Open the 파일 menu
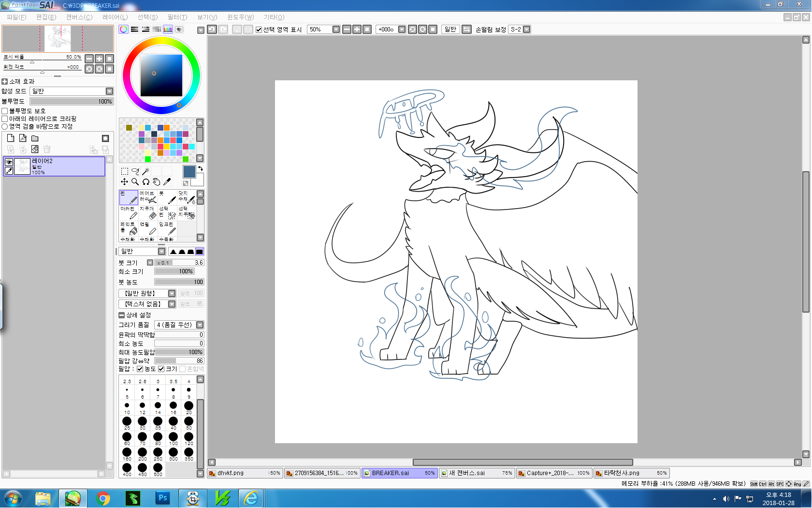Viewport: 812px width, 508px height. pyautogui.click(x=16, y=17)
